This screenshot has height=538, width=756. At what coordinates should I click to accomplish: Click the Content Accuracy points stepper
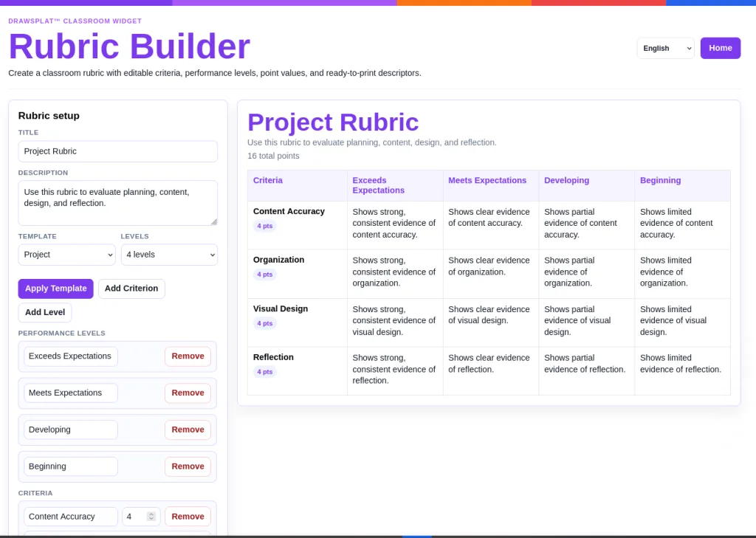(x=151, y=517)
